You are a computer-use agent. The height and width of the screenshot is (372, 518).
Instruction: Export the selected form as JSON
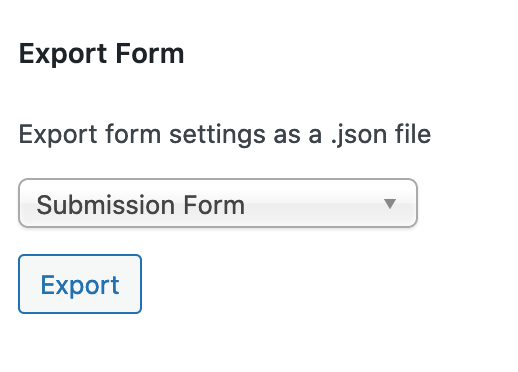tap(80, 284)
